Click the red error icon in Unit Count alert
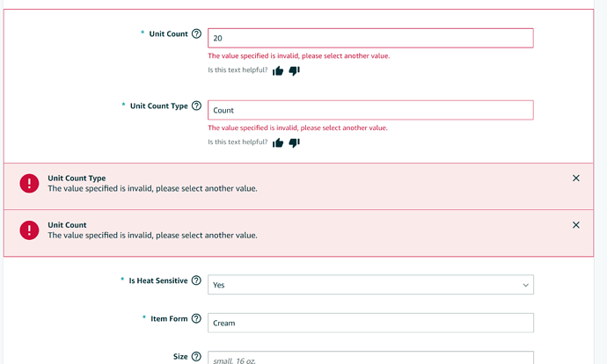The width and height of the screenshot is (607, 364). 29,229
